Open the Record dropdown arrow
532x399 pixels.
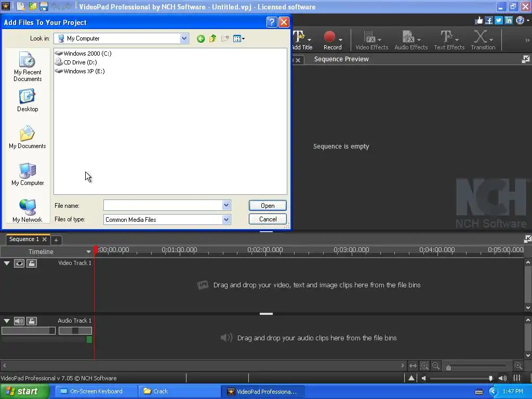tap(340, 40)
